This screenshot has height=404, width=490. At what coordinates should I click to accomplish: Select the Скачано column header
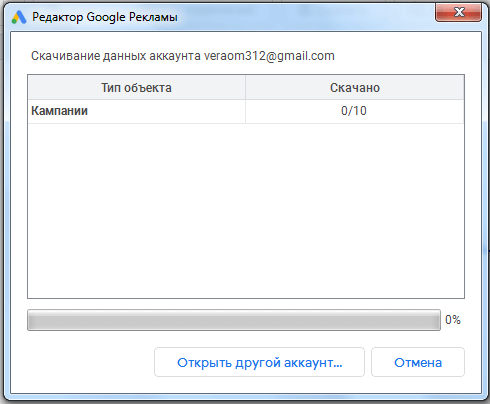355,88
